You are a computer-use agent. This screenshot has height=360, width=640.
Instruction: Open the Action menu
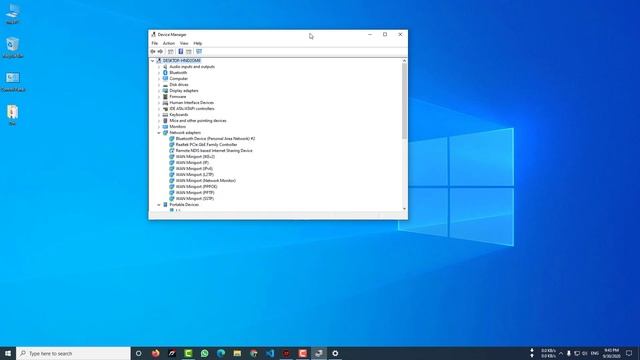coord(169,43)
